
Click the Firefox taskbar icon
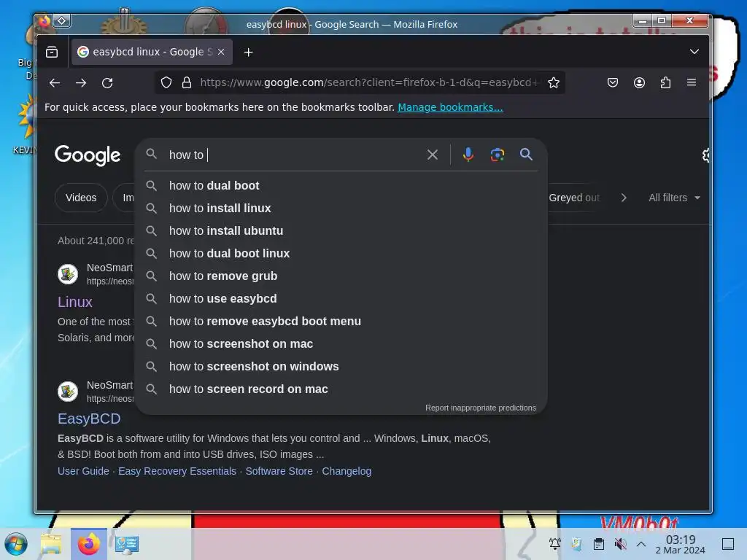tap(88, 544)
